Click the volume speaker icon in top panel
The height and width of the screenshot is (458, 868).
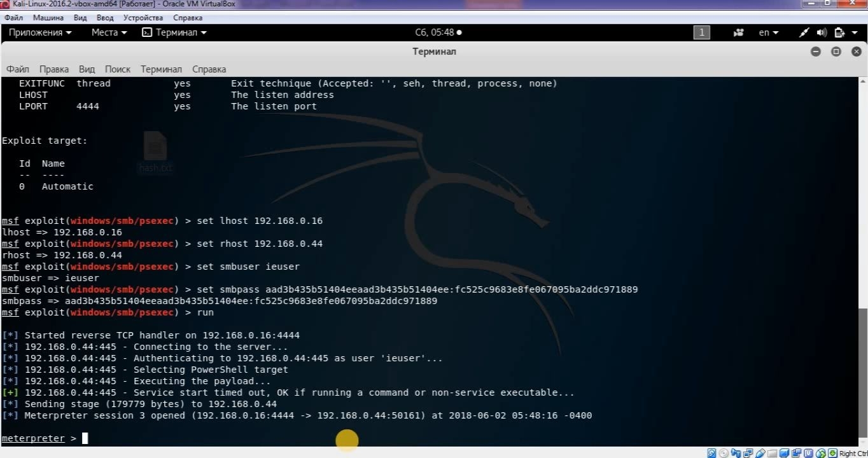(x=822, y=32)
